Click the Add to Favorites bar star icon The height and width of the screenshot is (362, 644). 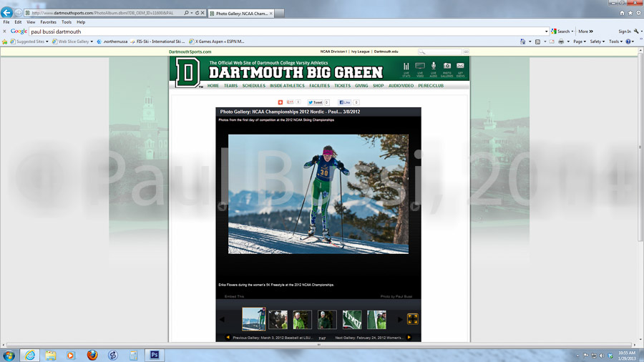point(4,41)
